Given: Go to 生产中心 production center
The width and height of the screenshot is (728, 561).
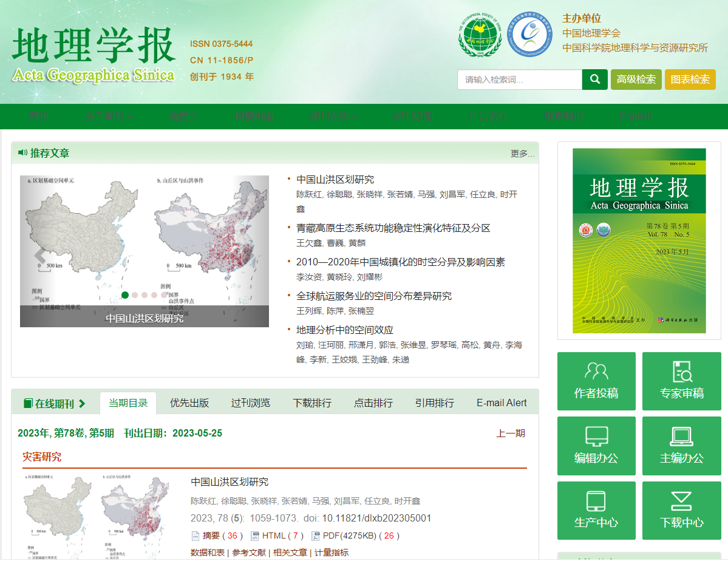Looking at the screenshot, I should [x=596, y=510].
